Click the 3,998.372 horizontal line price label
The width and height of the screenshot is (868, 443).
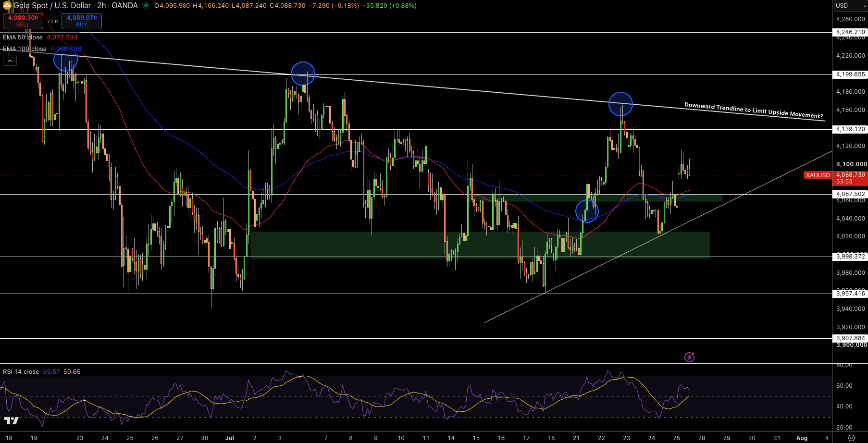850,257
